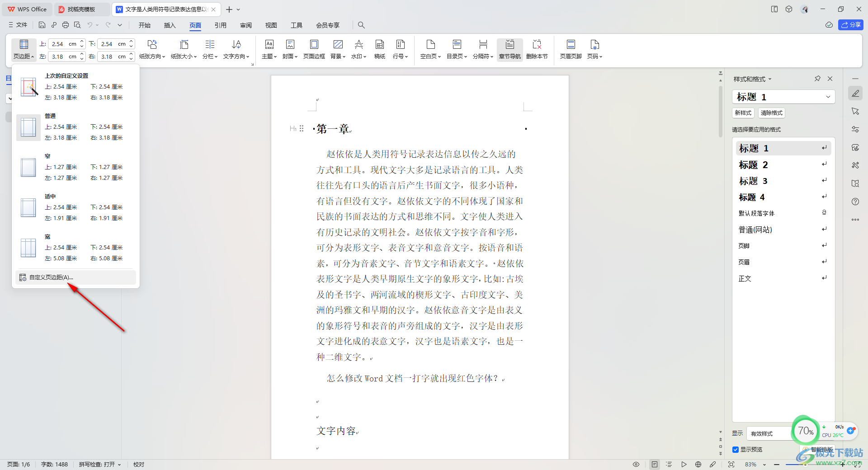
Task: Apply 默认段落字体 style
Action: (x=783, y=213)
